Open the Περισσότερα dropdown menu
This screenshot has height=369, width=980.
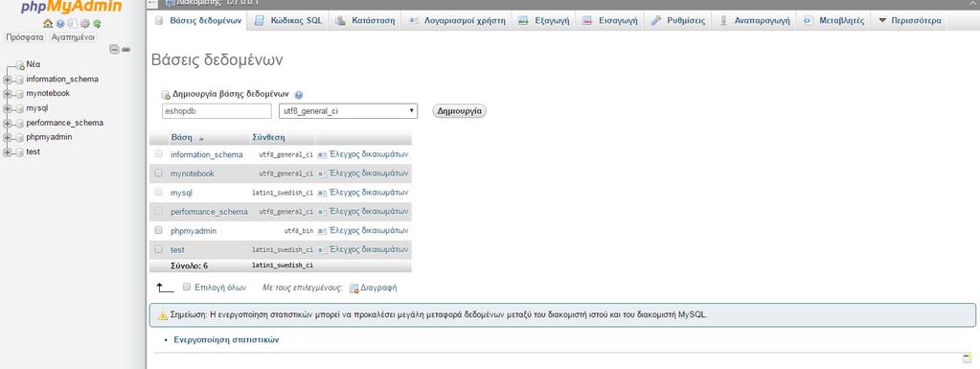click(x=909, y=21)
